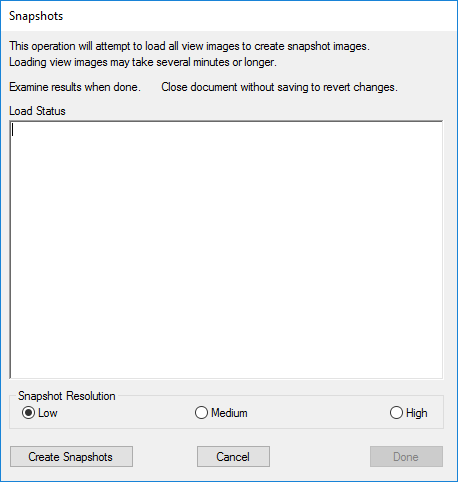Viewport: 458px width, 482px height.
Task: Focus the Load Status text box
Action: (x=226, y=250)
